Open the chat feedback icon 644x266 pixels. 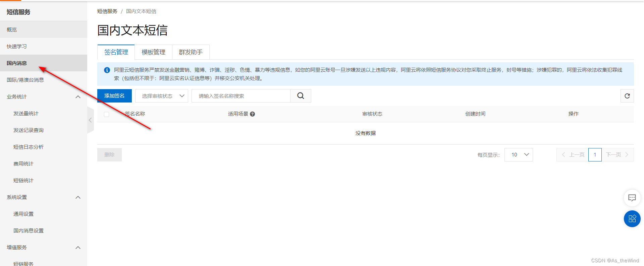(x=632, y=198)
